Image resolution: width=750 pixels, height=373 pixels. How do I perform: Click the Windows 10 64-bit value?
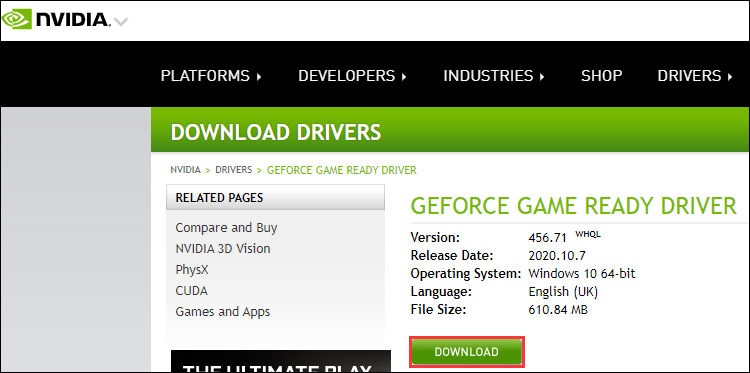coord(582,274)
